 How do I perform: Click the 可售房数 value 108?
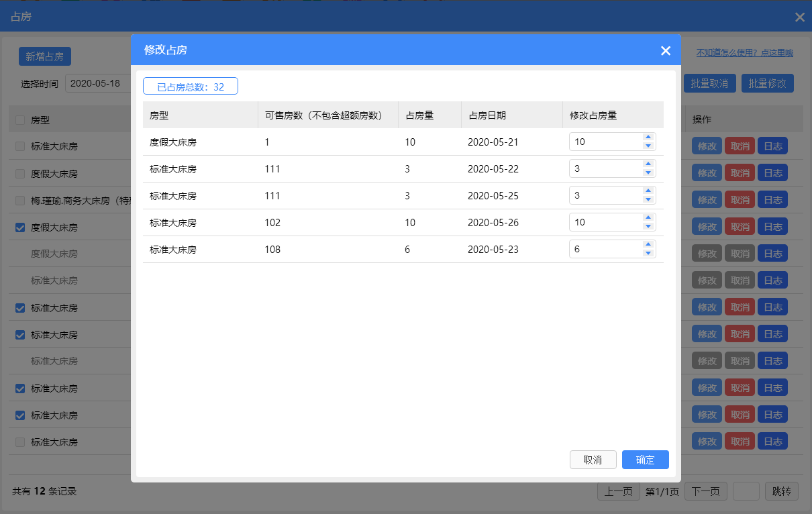(272, 250)
